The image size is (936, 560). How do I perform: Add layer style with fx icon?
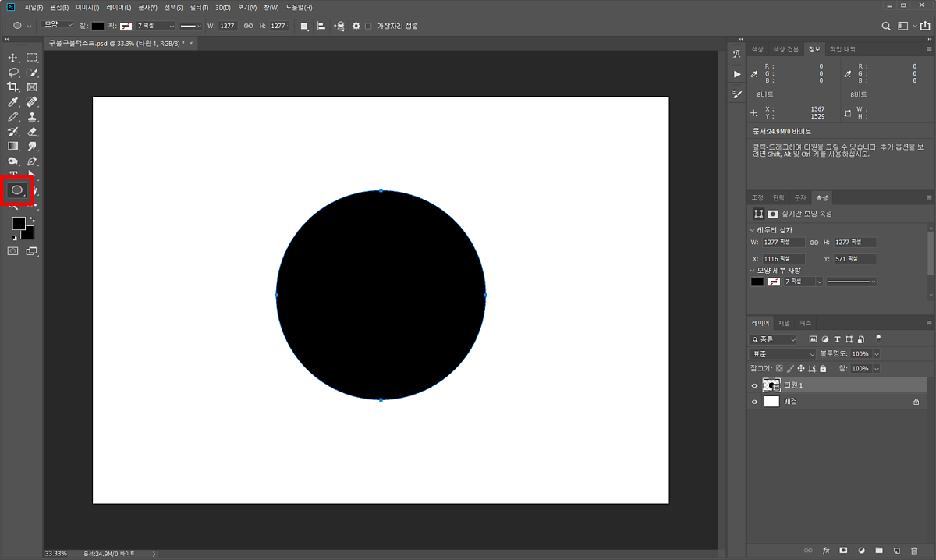[x=826, y=551]
